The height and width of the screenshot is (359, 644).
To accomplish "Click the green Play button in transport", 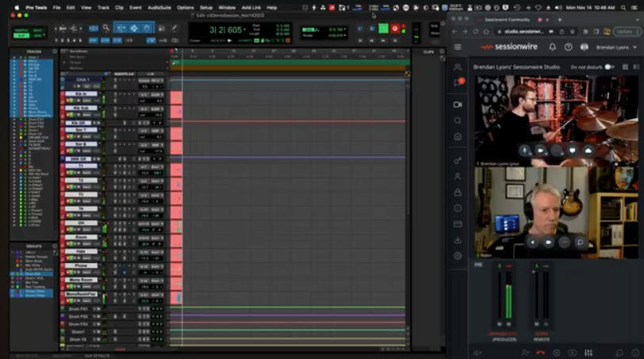I will (384, 29).
